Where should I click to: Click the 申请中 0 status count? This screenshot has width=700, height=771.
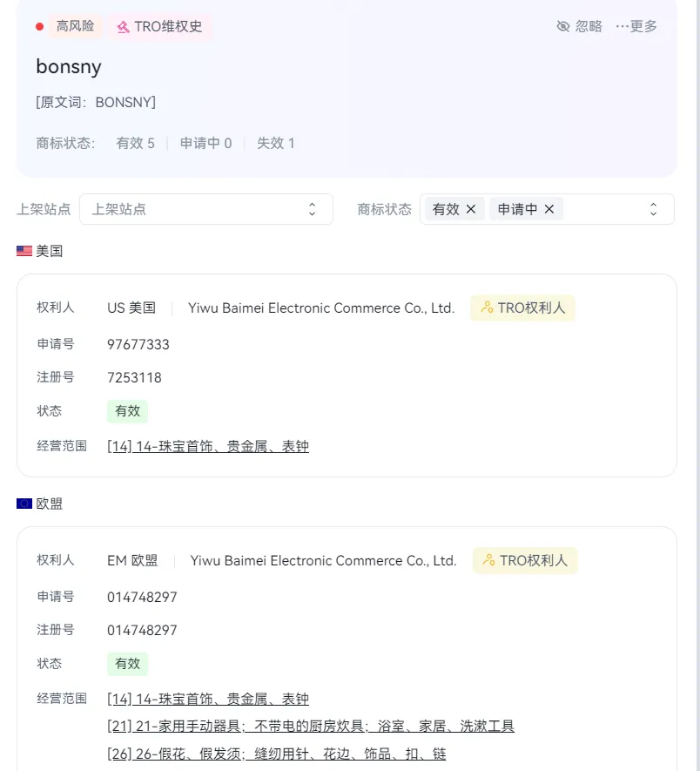pyautogui.click(x=205, y=143)
